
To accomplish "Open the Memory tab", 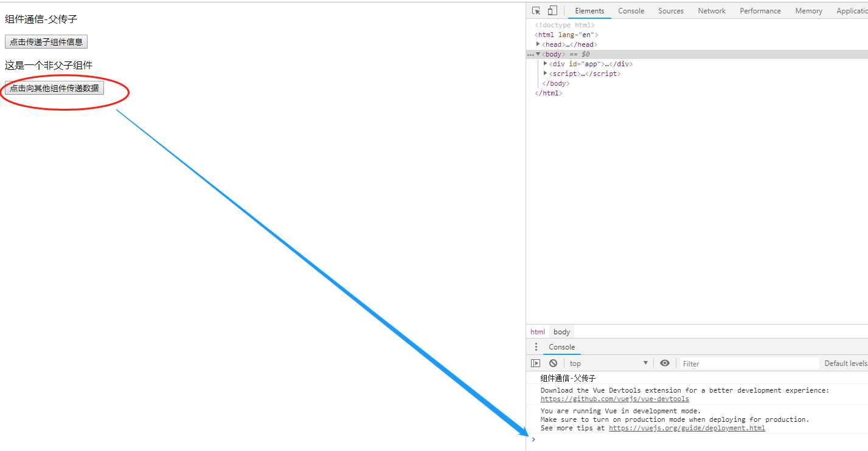I will pyautogui.click(x=808, y=11).
